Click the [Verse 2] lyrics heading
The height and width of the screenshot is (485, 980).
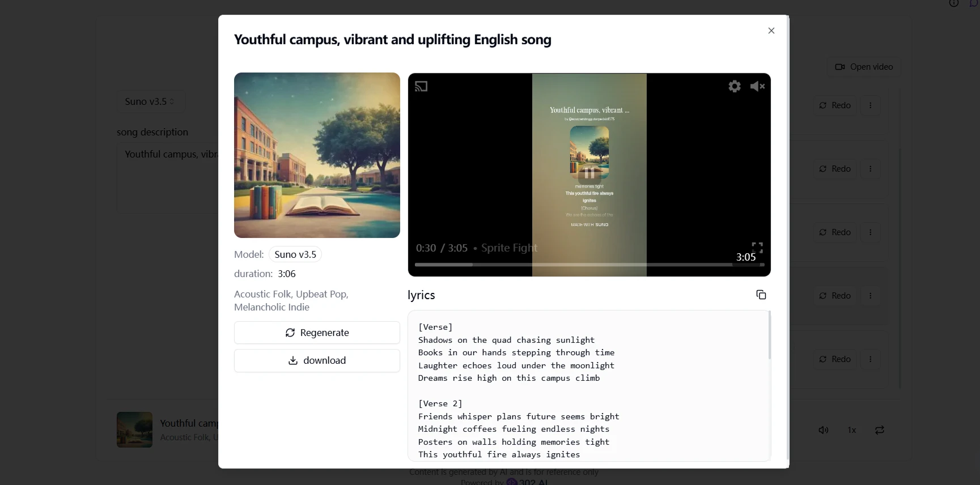tap(440, 403)
